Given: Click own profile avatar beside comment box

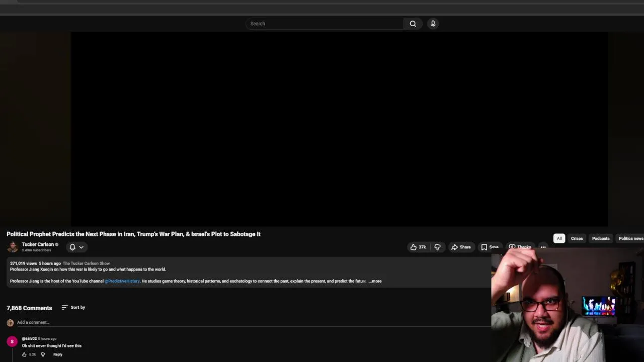Looking at the screenshot, I should coord(10,323).
